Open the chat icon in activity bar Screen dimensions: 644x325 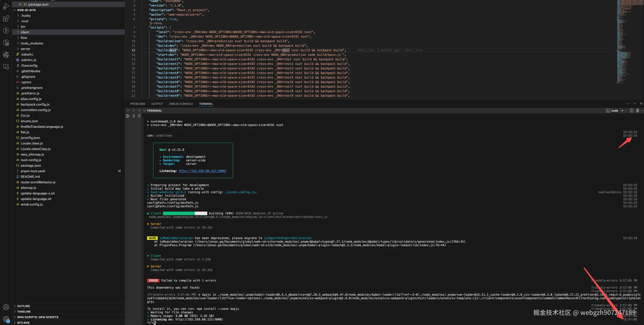[x=6, y=67]
